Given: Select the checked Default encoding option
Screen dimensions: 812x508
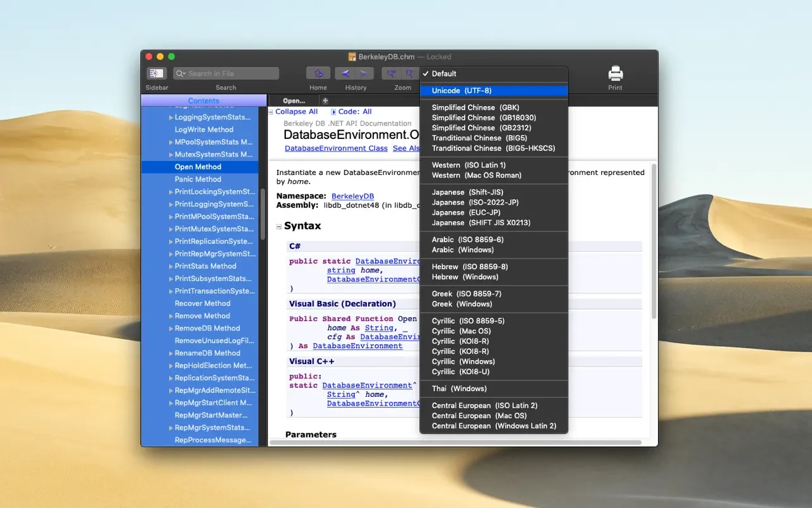Looking at the screenshot, I should point(444,74).
